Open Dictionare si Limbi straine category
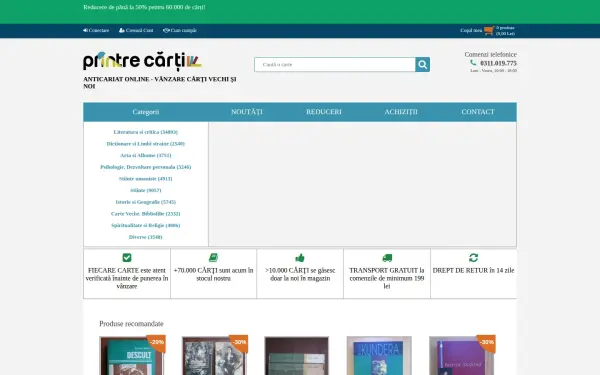The height and width of the screenshot is (375, 600). (x=146, y=143)
